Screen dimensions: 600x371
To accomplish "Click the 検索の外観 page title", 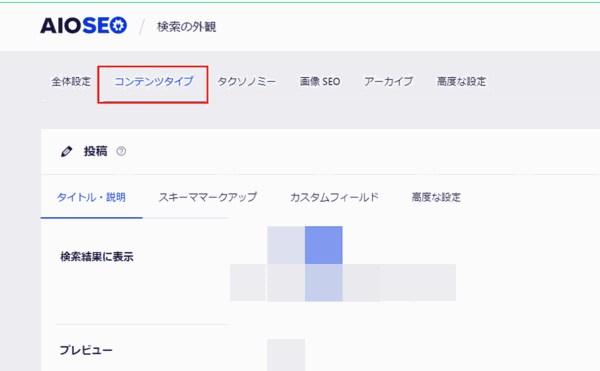I will (187, 27).
